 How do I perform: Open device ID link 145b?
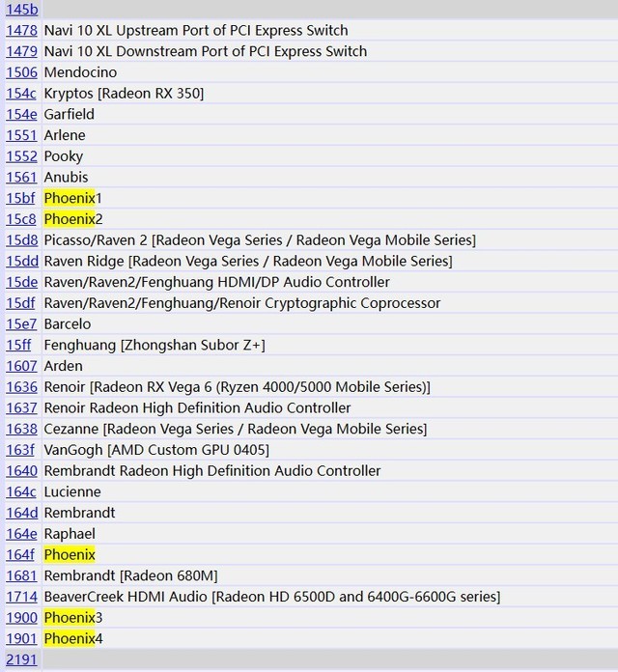tap(22, 10)
